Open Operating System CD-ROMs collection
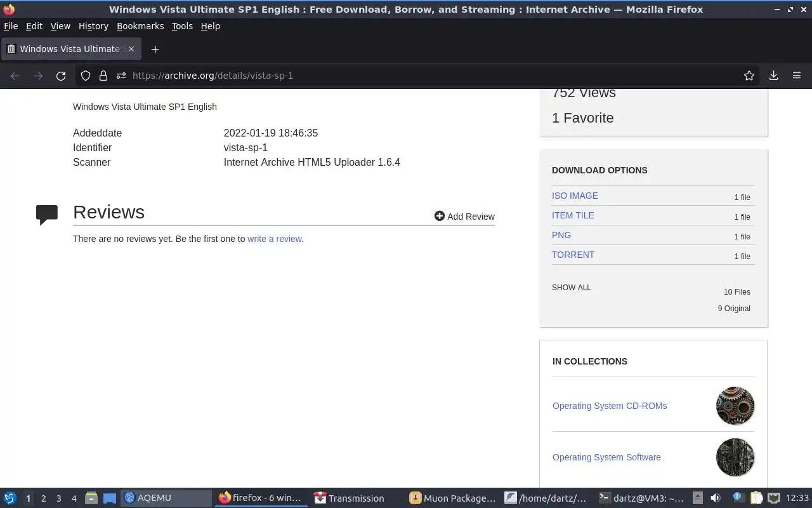The height and width of the screenshot is (508, 812). [610, 406]
